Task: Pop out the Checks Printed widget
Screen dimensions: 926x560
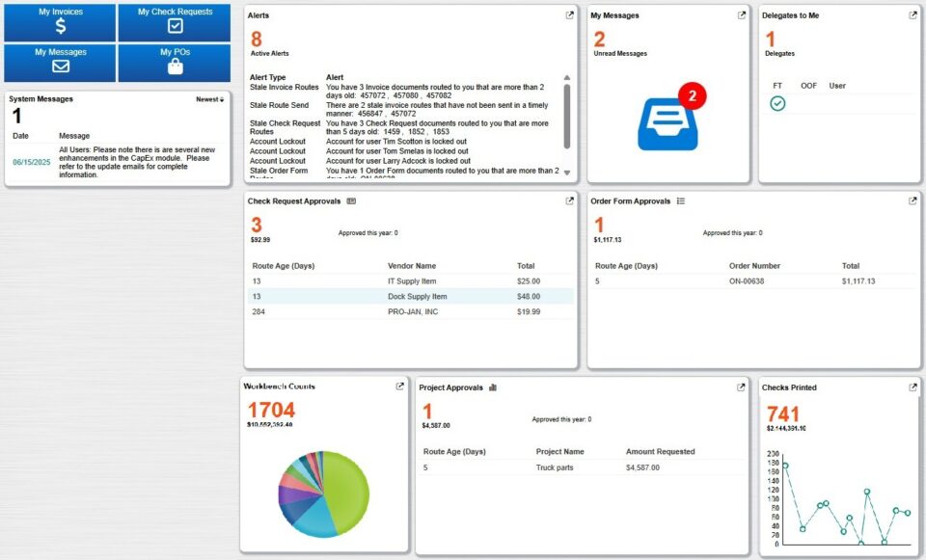Action: click(x=912, y=387)
